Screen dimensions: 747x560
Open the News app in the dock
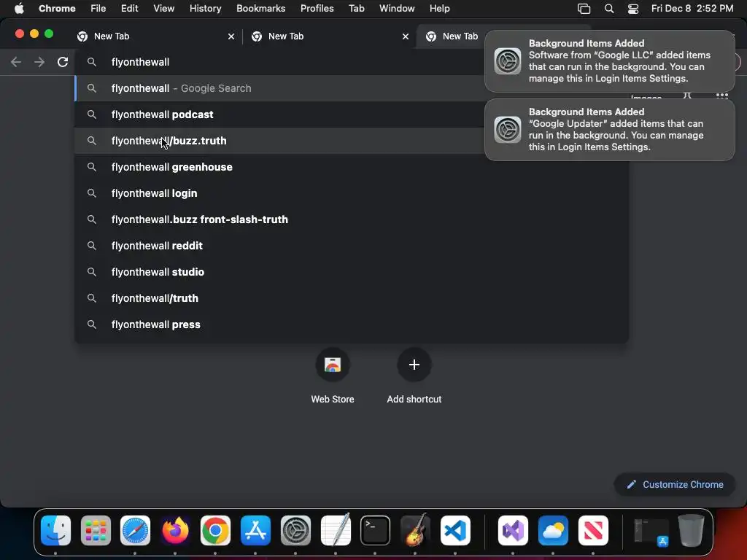593,531
